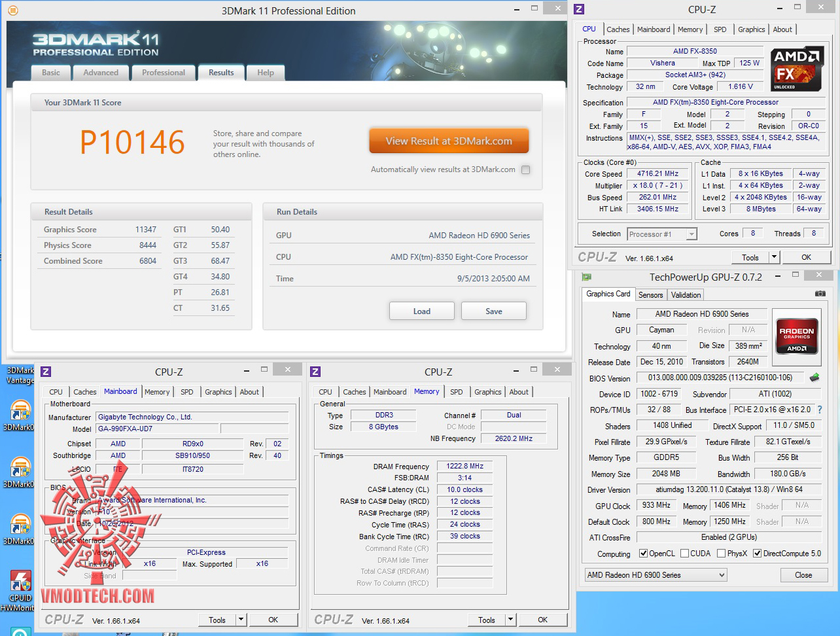
Task: Click the GPU-Z title bar icon
Action: click(587, 277)
